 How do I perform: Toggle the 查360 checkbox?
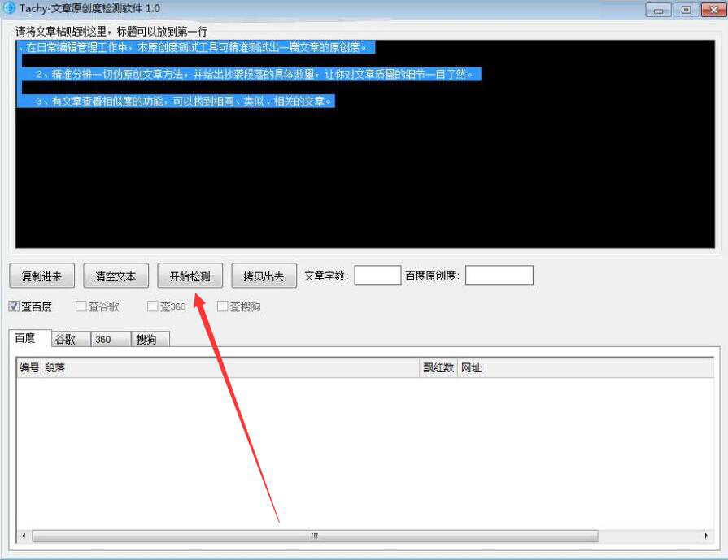pyautogui.click(x=152, y=306)
